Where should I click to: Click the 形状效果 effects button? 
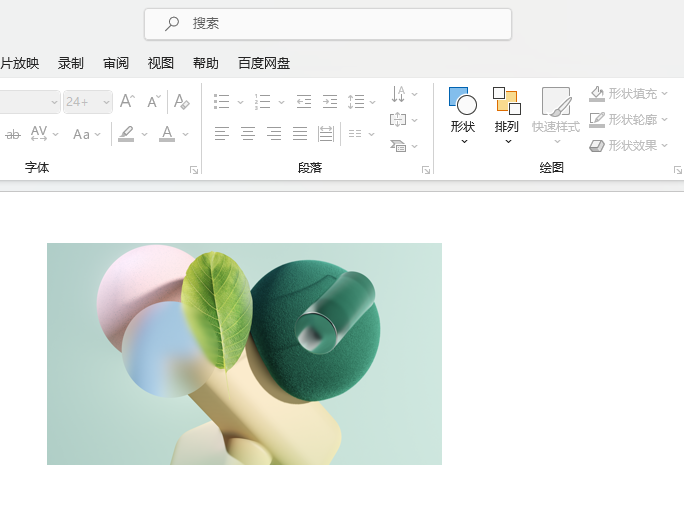click(622, 145)
